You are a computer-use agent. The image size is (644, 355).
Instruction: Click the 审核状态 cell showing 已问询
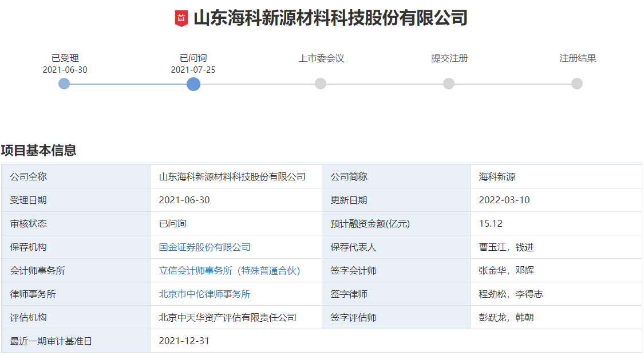tap(172, 223)
